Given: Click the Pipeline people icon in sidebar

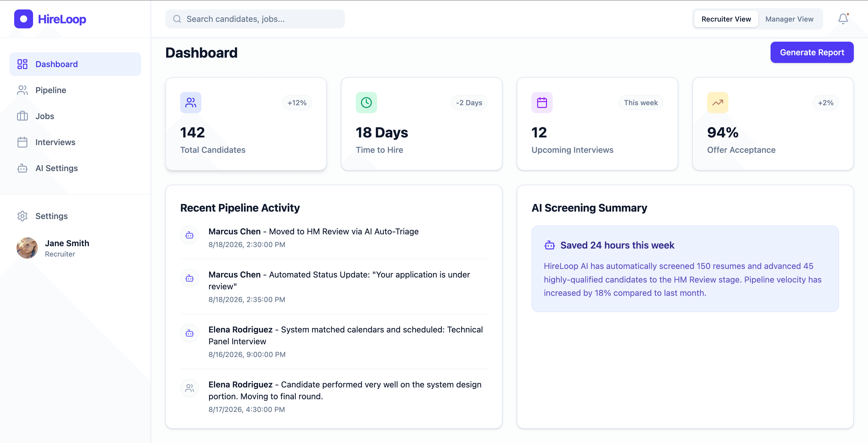Looking at the screenshot, I should coord(22,90).
